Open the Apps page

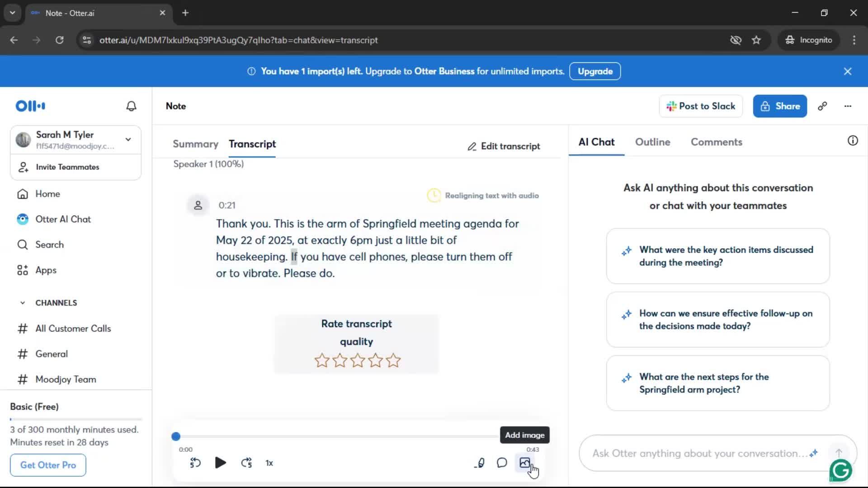pyautogui.click(x=46, y=270)
